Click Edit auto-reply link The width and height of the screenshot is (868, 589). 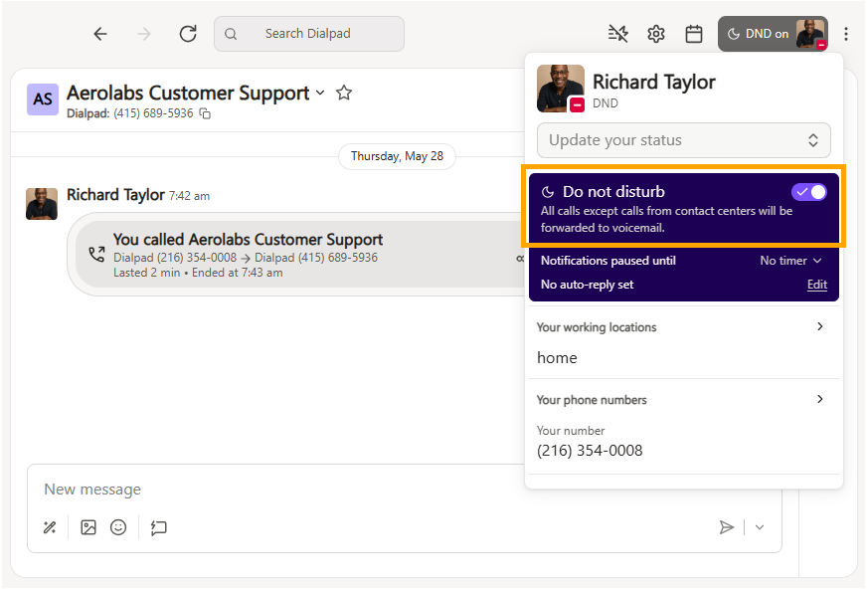click(x=817, y=285)
